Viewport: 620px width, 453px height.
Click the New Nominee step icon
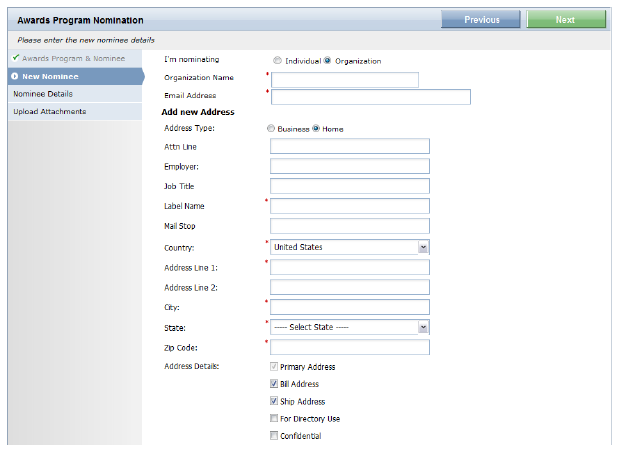pyautogui.click(x=15, y=76)
